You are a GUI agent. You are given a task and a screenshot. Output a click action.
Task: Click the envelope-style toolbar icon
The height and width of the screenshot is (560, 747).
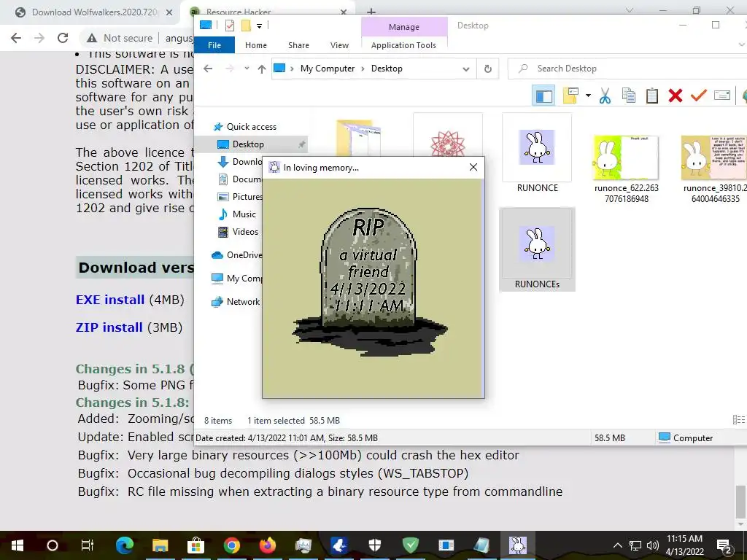point(721,96)
